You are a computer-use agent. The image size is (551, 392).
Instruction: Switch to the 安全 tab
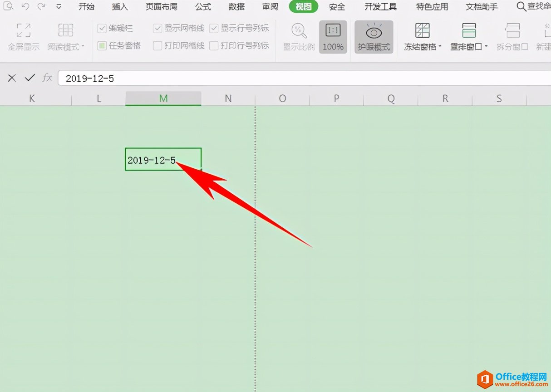[x=337, y=7]
